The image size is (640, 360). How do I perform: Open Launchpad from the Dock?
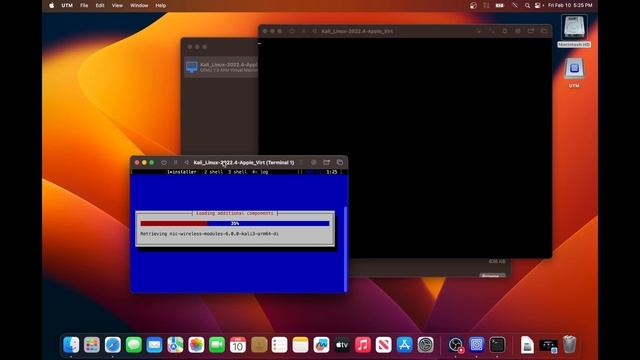pos(92,345)
